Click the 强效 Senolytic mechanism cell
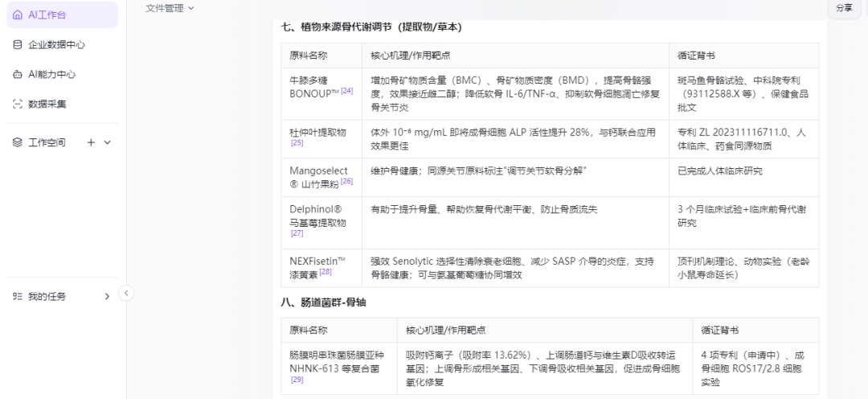This screenshot has height=399, width=868. coord(515,268)
